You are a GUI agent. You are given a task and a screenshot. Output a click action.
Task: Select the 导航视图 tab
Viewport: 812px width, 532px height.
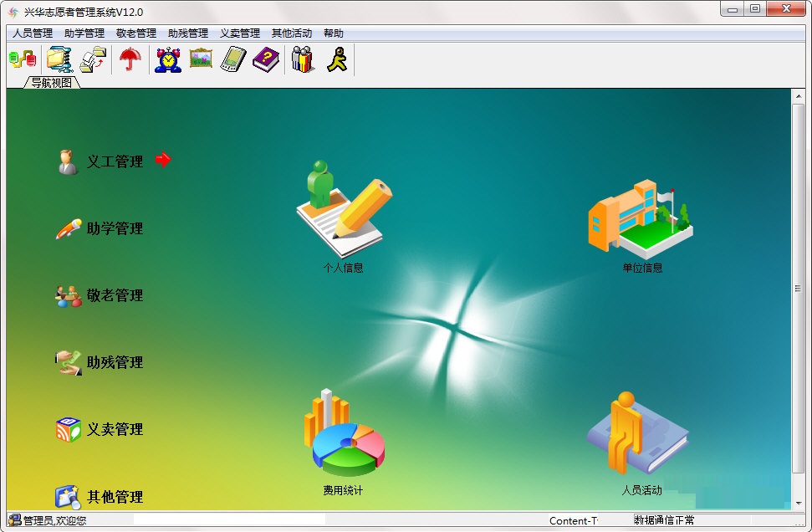[52, 82]
